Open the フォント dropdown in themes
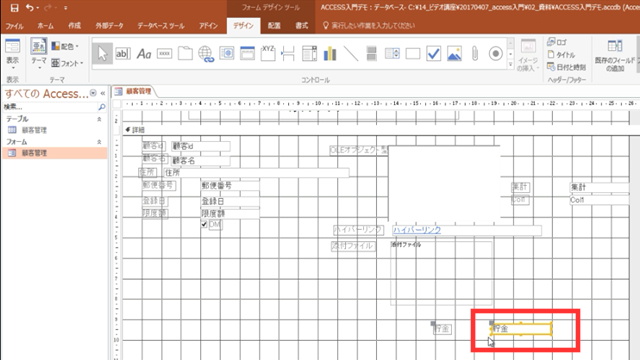Viewport: 640px width, 360px height. coord(67,63)
